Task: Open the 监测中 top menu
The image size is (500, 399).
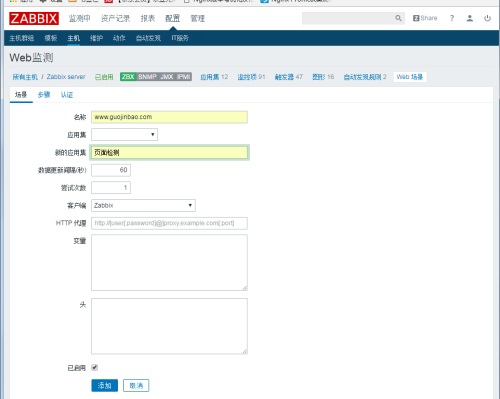Action: (80, 18)
